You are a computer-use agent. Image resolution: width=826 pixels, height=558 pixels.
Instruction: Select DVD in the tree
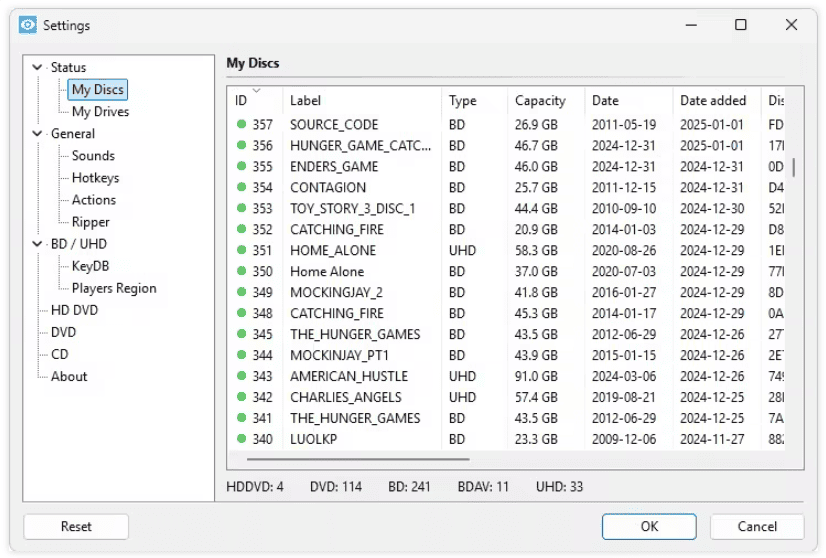click(x=63, y=332)
